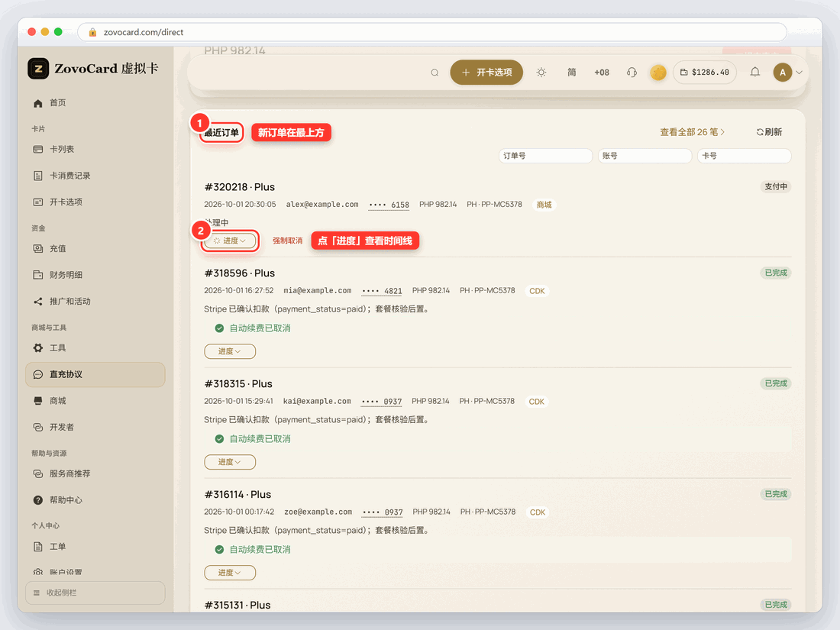840x630 pixels.
Task: Click the #316114 · Plus order title
Action: pyautogui.click(x=237, y=495)
